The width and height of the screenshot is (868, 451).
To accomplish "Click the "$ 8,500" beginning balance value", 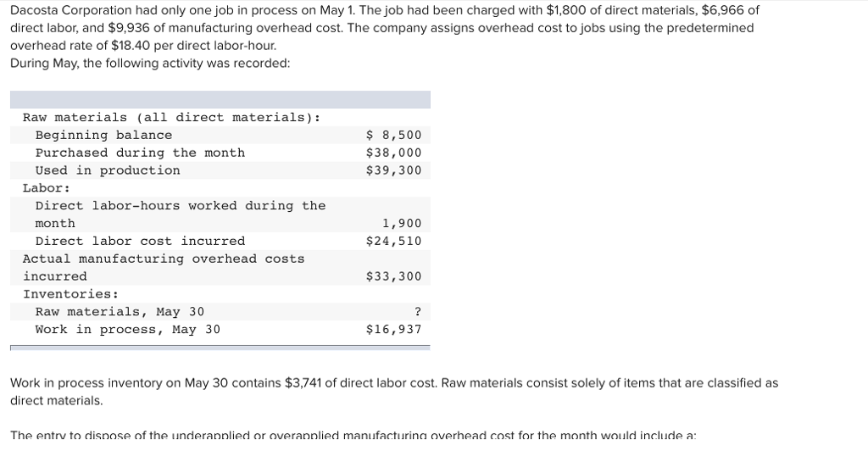I will click(x=393, y=136).
